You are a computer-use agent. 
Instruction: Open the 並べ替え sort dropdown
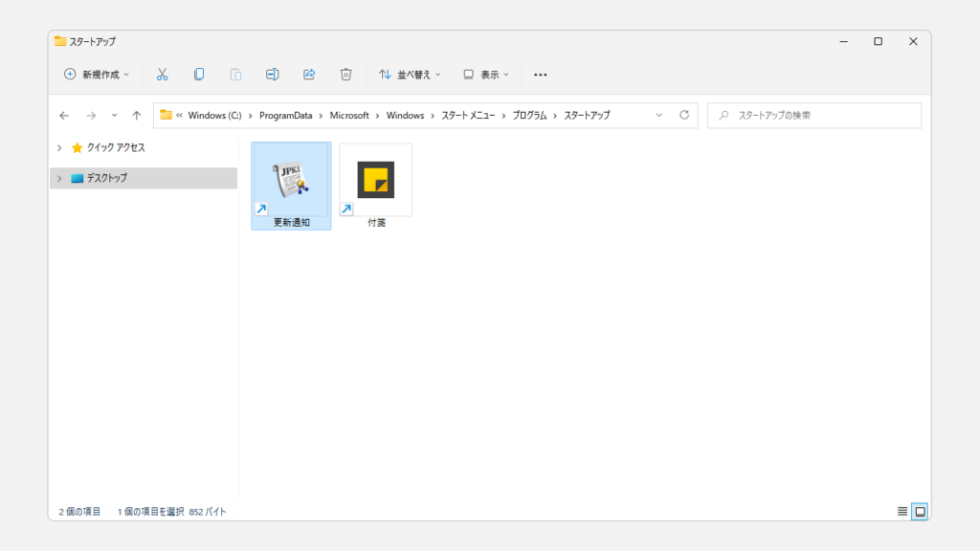(411, 75)
